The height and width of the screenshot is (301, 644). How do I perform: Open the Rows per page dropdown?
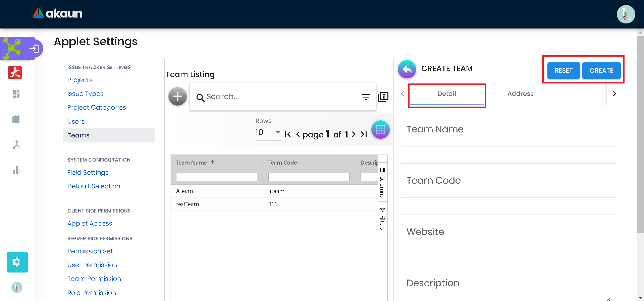pyautogui.click(x=268, y=132)
